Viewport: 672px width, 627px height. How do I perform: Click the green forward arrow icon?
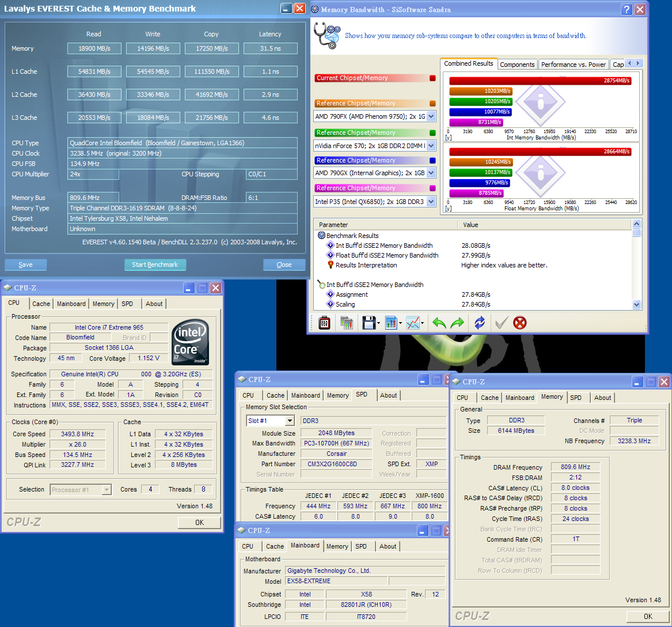[x=457, y=323]
